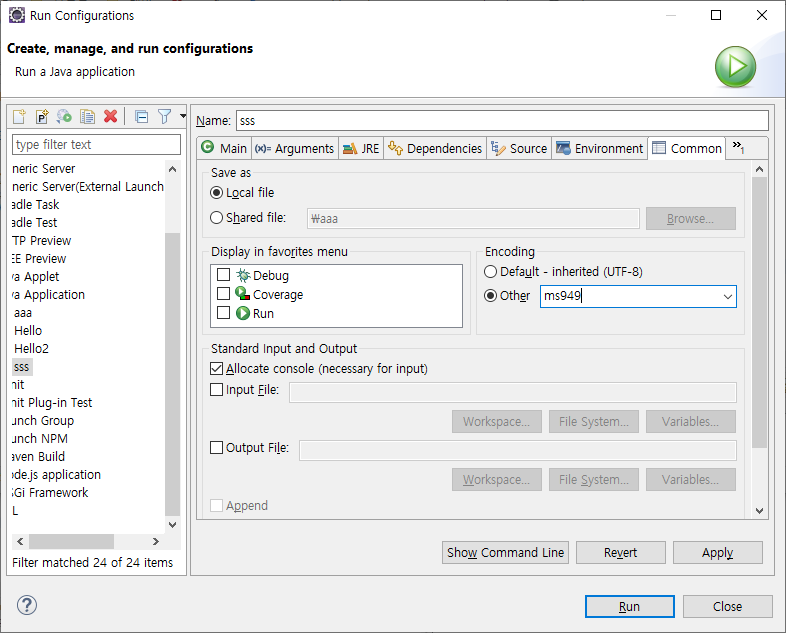Open the Environment tab

pos(600,148)
